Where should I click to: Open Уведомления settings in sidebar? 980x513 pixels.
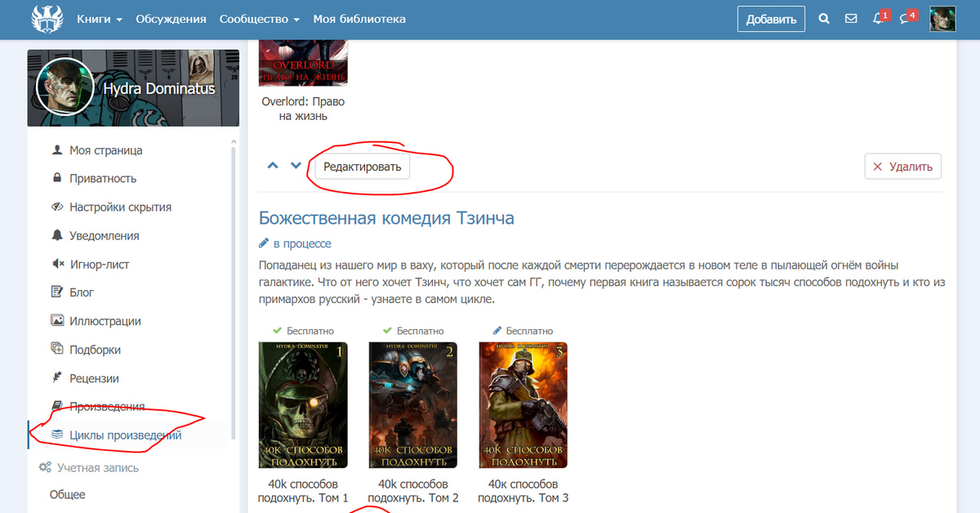click(x=105, y=235)
